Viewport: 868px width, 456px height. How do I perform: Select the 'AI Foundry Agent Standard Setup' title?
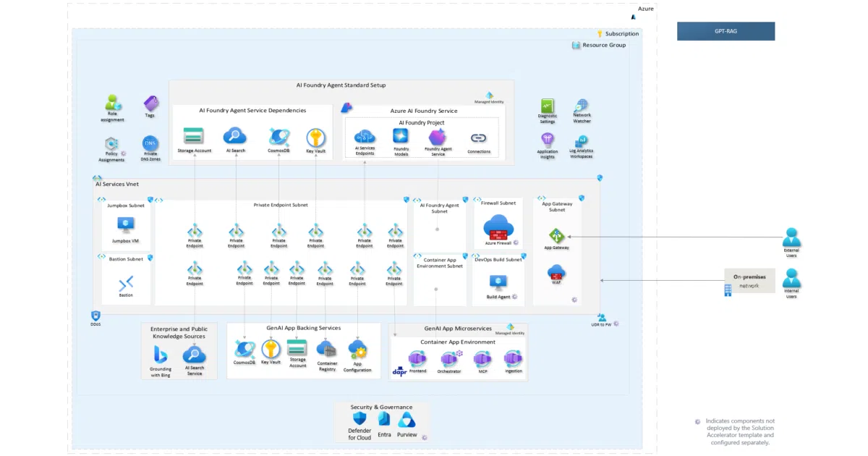coord(341,85)
